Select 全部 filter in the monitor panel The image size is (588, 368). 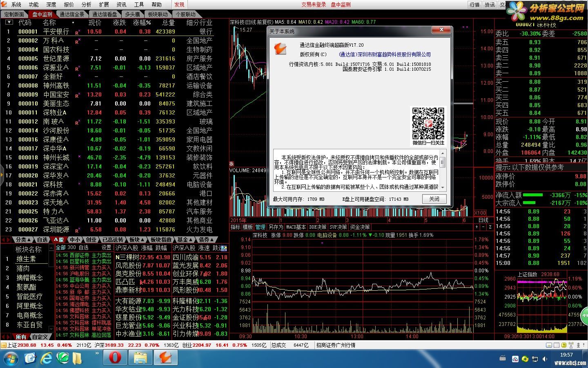(x=60, y=248)
